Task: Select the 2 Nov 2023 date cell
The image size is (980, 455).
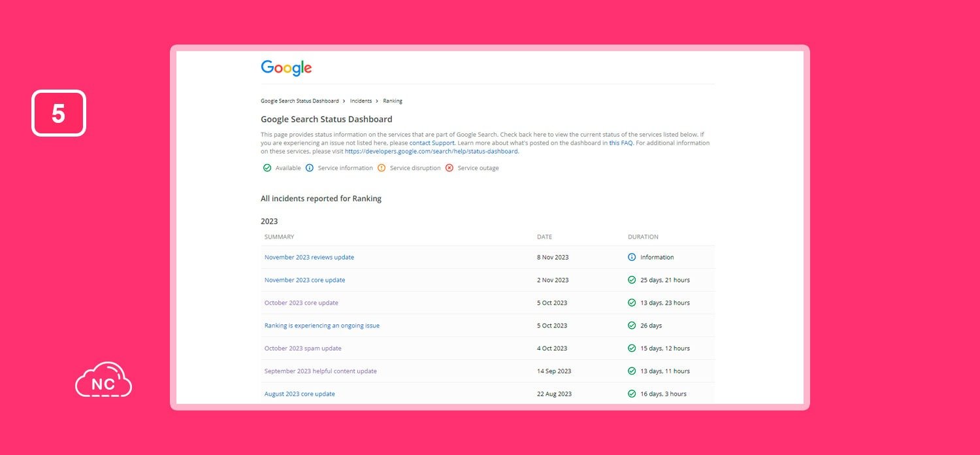Action: pyautogui.click(x=553, y=280)
